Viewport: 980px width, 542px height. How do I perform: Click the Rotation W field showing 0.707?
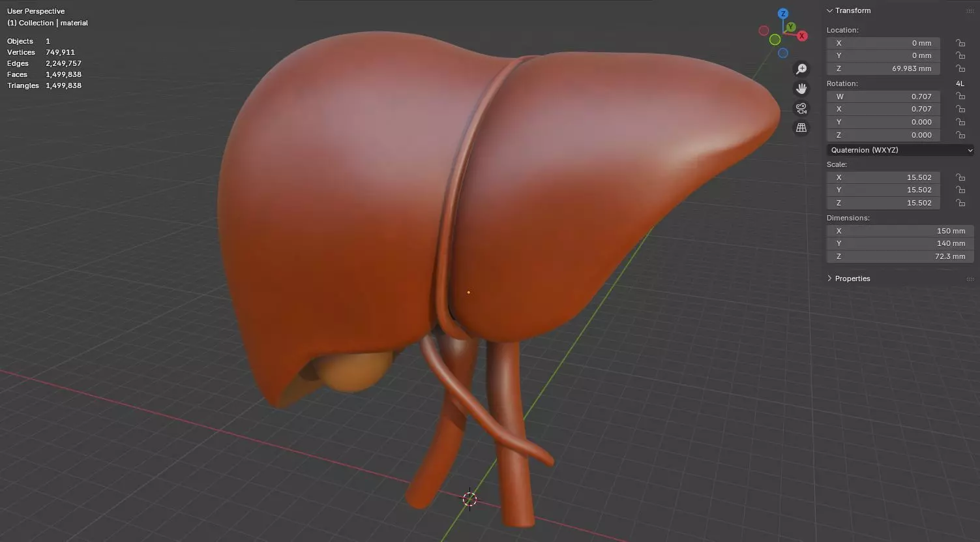point(883,97)
